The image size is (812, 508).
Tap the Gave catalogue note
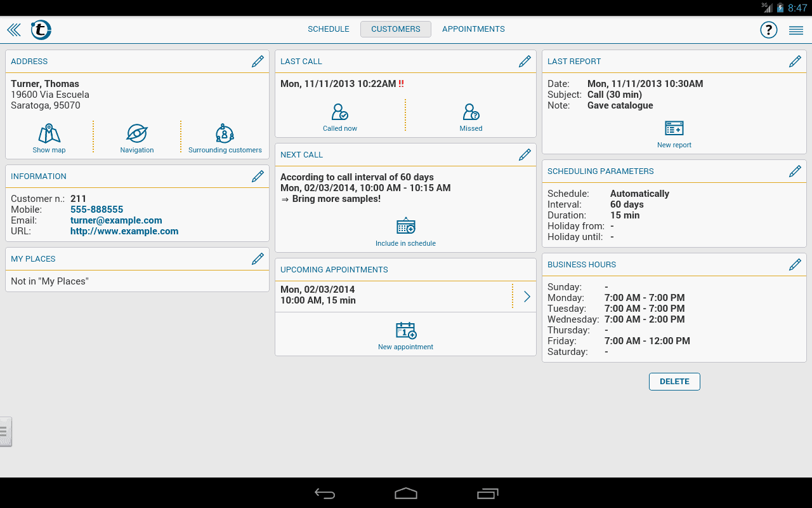click(620, 105)
